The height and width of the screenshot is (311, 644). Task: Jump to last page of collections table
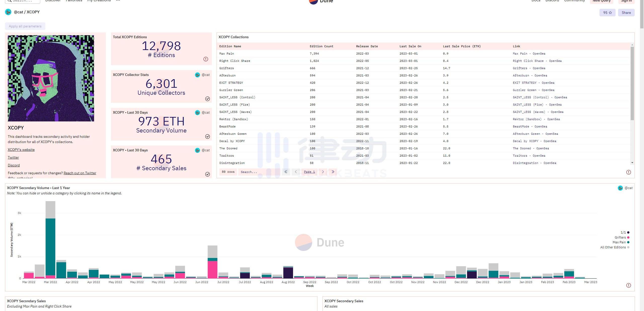tap(333, 172)
